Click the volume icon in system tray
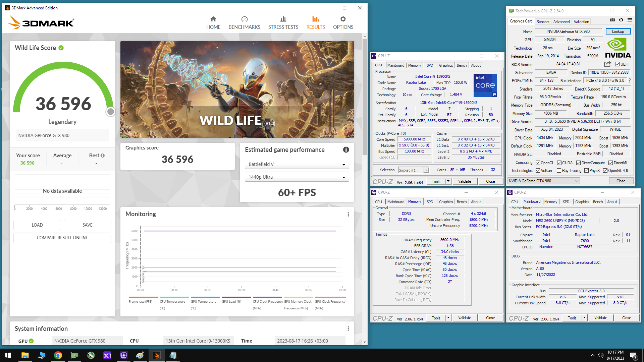644x362 pixels. (x=600, y=355)
